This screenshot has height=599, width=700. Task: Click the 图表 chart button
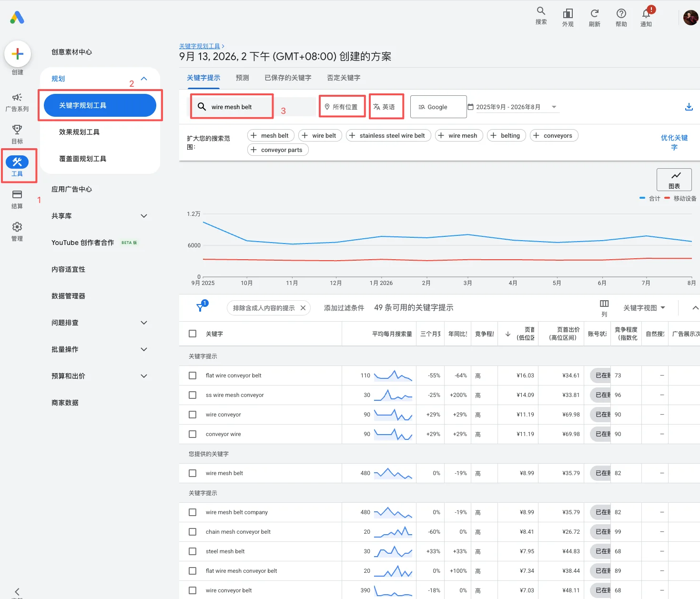[x=674, y=180]
